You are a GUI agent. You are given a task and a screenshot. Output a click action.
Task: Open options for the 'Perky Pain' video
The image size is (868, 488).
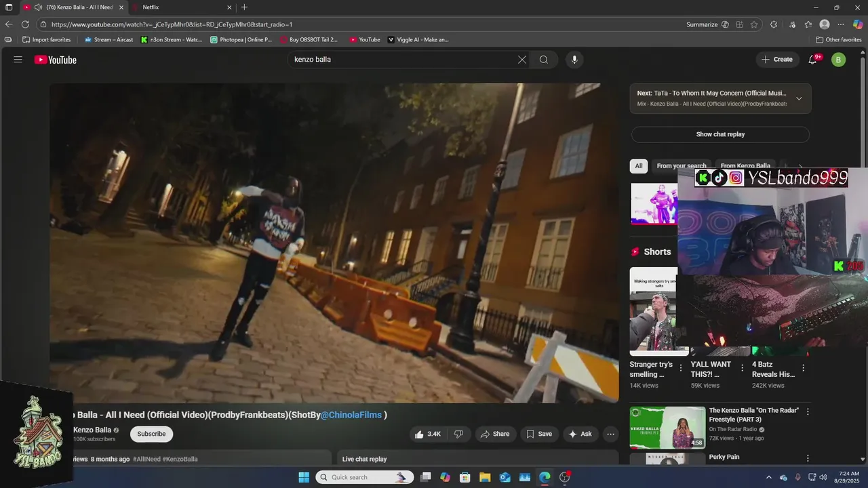808,458
